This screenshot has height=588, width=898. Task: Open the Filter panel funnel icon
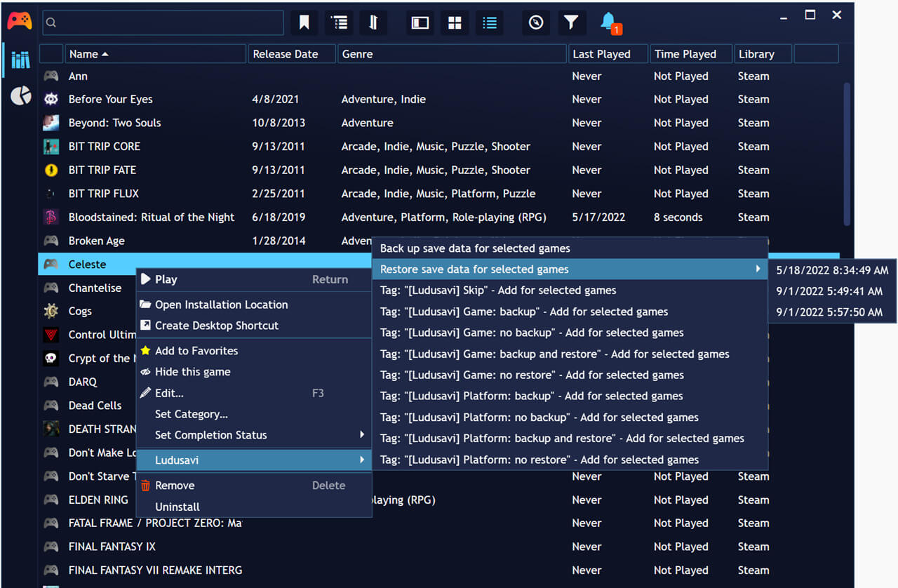[571, 22]
